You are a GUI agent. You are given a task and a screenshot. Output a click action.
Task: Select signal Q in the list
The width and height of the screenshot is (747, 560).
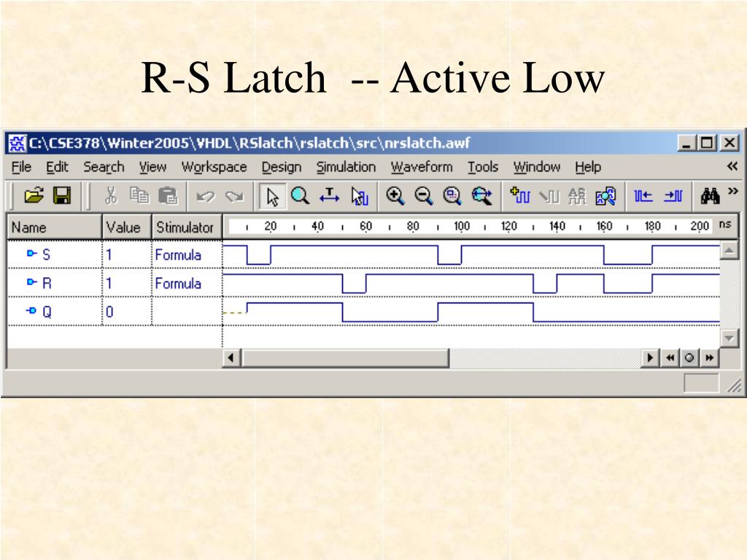tap(47, 312)
